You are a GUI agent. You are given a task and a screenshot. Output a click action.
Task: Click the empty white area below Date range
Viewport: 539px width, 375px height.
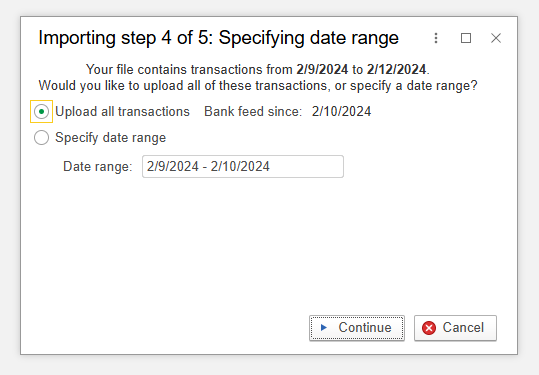pyautogui.click(x=268, y=244)
